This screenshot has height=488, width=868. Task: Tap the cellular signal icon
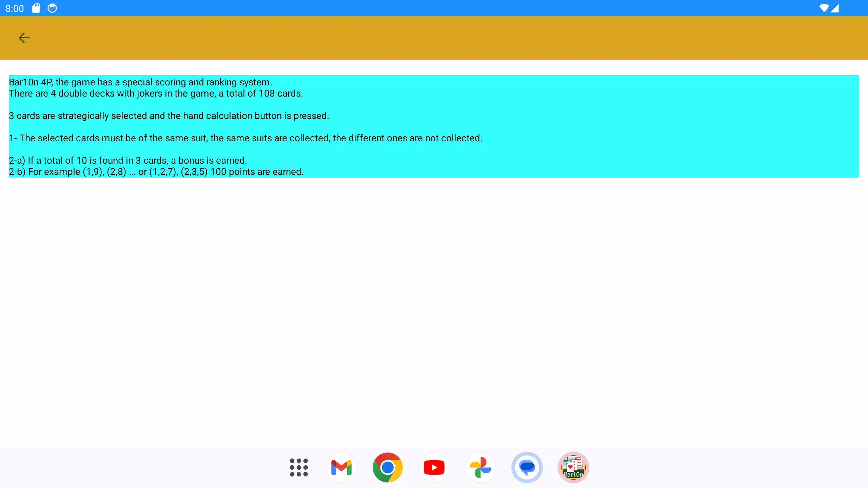click(x=835, y=8)
